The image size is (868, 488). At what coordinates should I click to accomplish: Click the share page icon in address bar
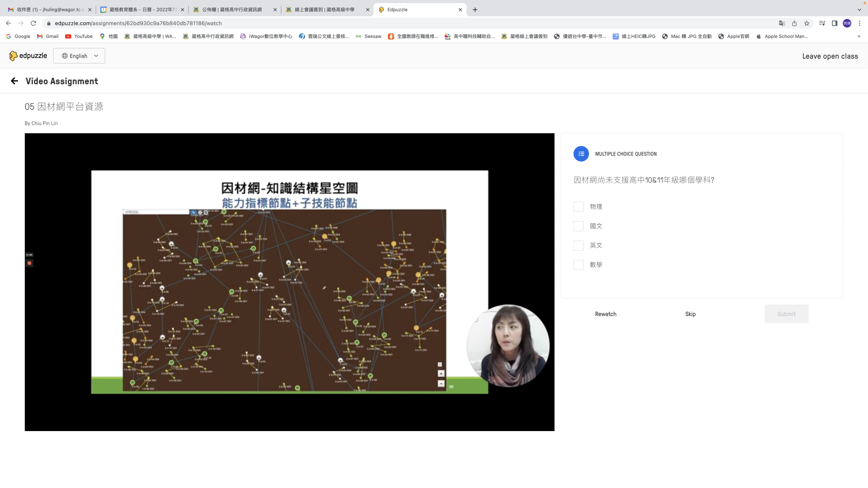click(x=794, y=23)
